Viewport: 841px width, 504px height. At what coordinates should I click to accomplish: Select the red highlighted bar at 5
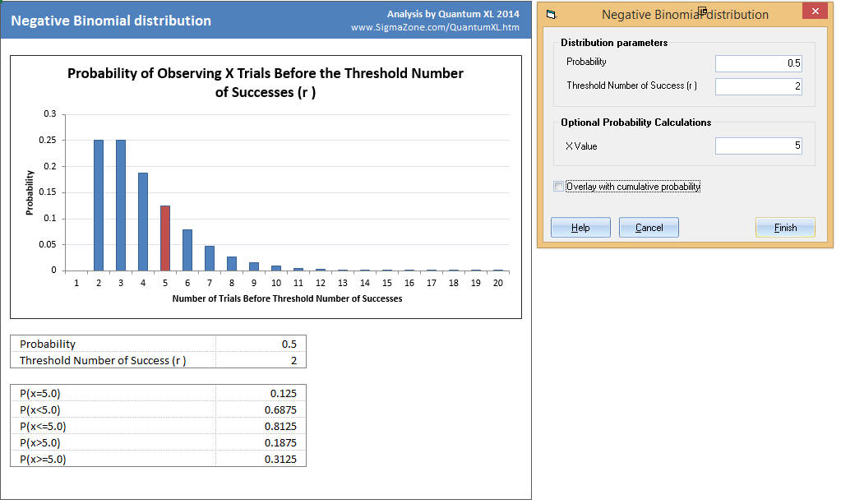pyautogui.click(x=164, y=238)
